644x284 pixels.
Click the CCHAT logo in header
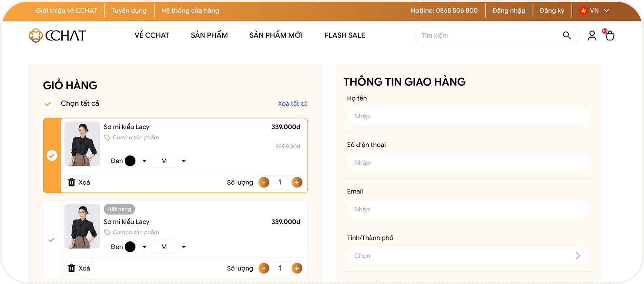point(57,35)
